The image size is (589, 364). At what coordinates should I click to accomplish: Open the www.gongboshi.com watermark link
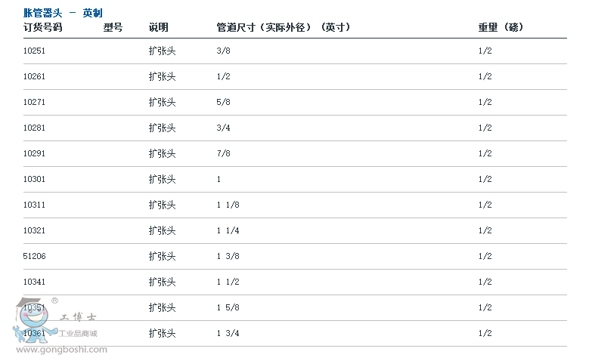click(x=61, y=350)
